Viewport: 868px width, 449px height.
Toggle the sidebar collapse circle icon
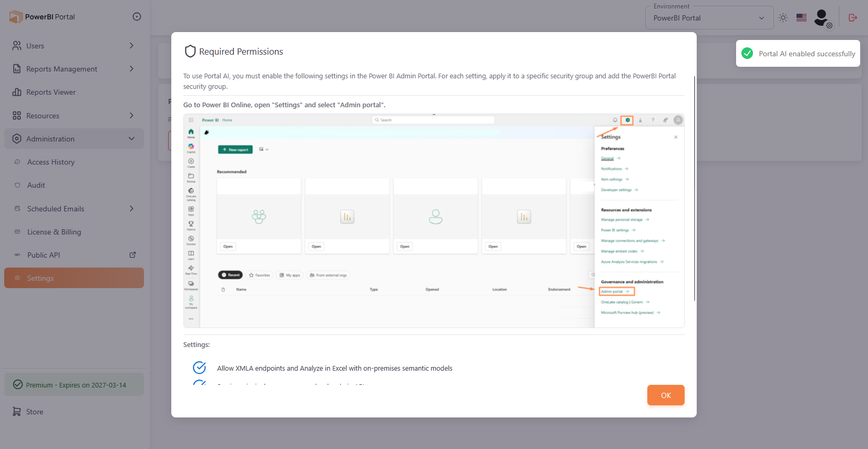point(137,17)
